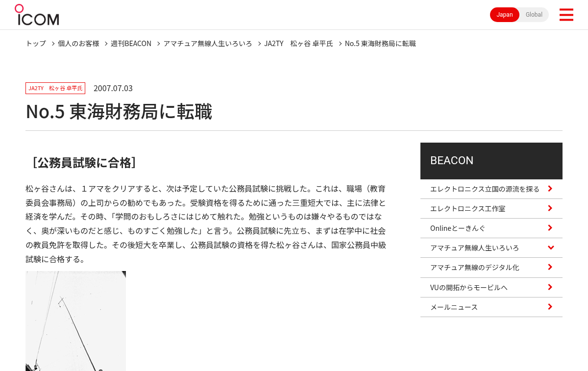
Task: Open メールニュース menu item
Action: click(x=491, y=307)
